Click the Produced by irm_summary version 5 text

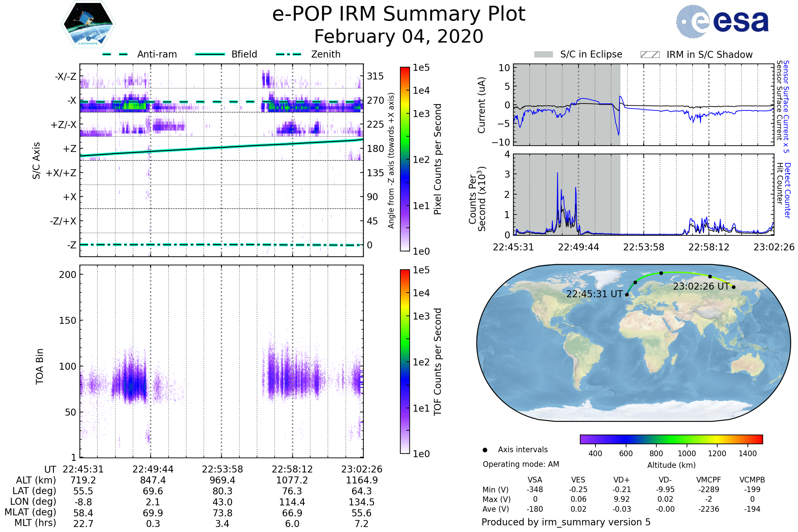[566, 522]
